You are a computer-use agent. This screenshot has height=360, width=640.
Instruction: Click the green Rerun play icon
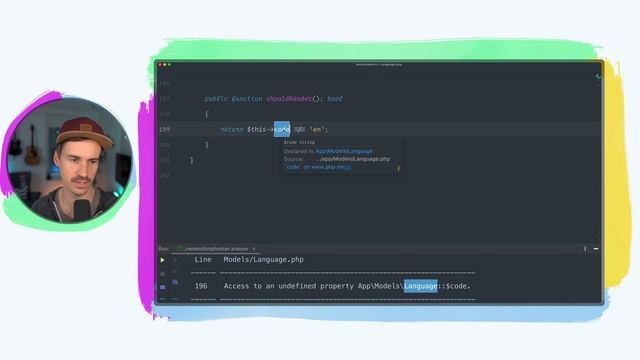162,260
